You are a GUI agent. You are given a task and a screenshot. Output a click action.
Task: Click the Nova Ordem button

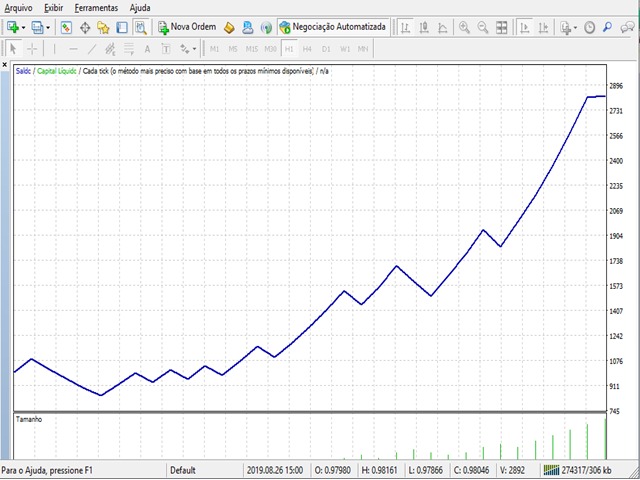click(187, 27)
